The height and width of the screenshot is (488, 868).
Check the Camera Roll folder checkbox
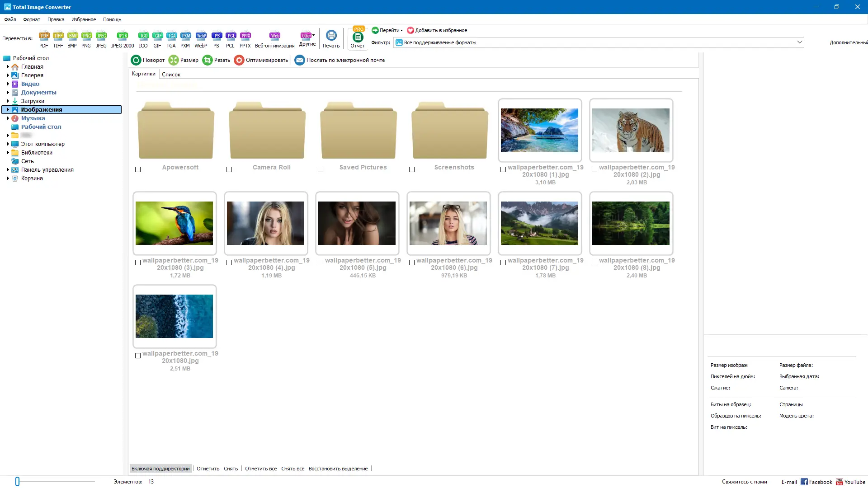[x=229, y=169]
